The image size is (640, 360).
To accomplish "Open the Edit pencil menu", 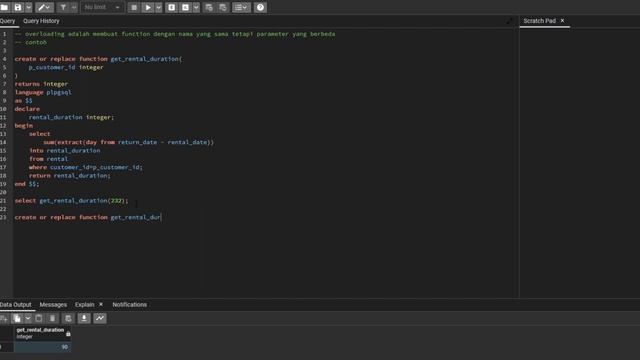I will 44,7.
